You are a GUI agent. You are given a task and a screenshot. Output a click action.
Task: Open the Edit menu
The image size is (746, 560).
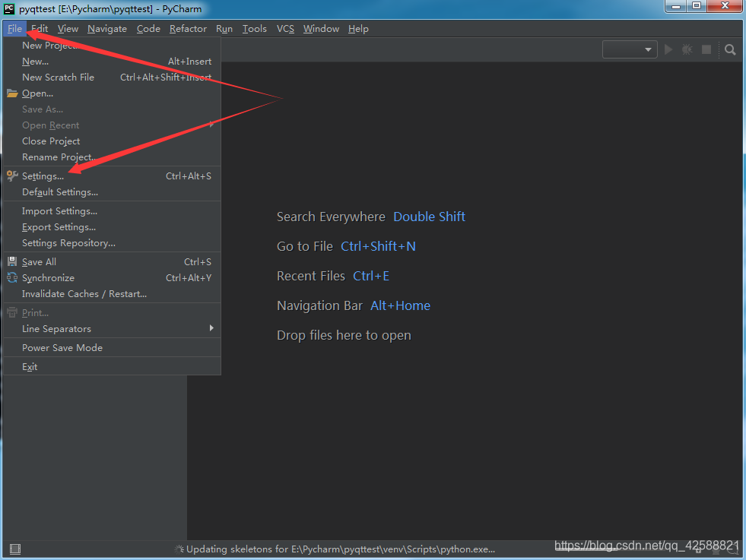(x=40, y=29)
